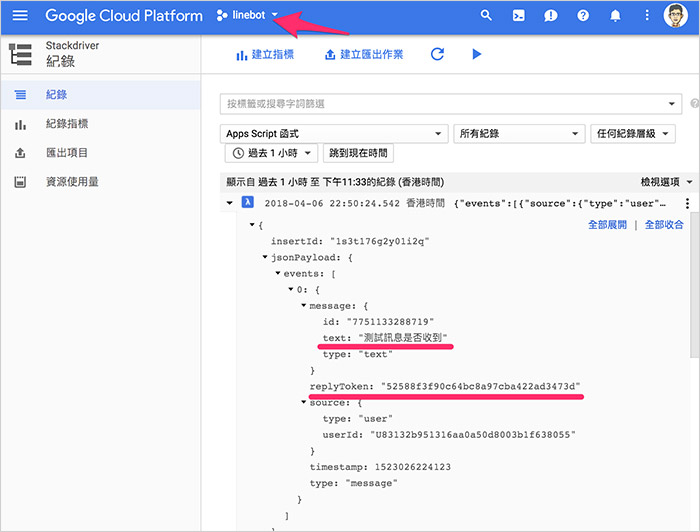Screen dimensions: 700x532
Task: Open the filter field dropdown arrow
Action: (x=671, y=104)
